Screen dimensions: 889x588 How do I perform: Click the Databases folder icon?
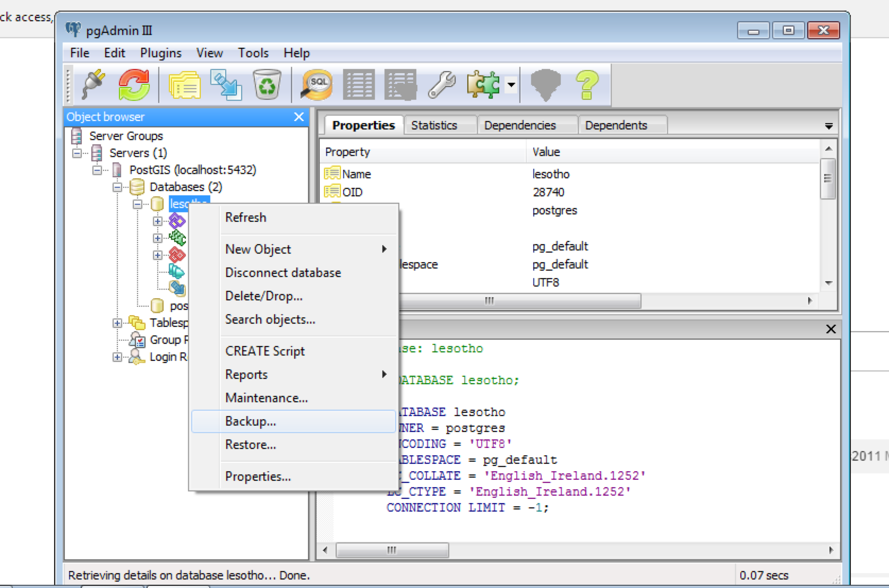137,187
